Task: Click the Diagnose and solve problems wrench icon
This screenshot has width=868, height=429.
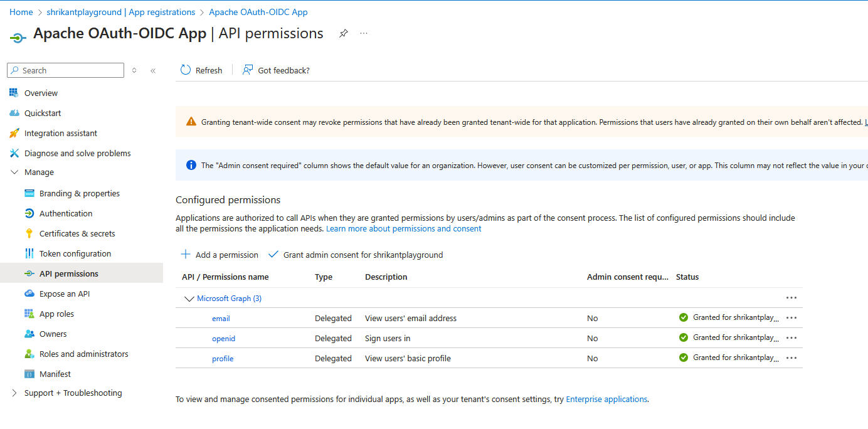Action: click(x=14, y=153)
